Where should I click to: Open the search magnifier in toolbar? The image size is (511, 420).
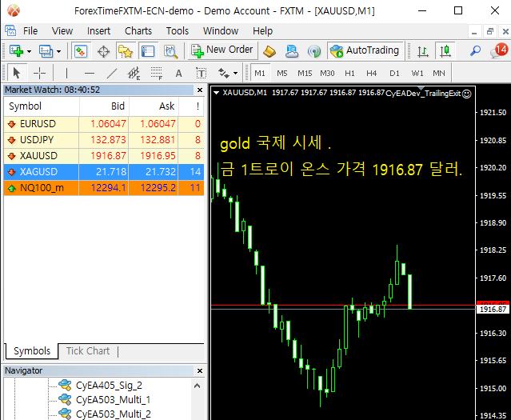(475, 50)
